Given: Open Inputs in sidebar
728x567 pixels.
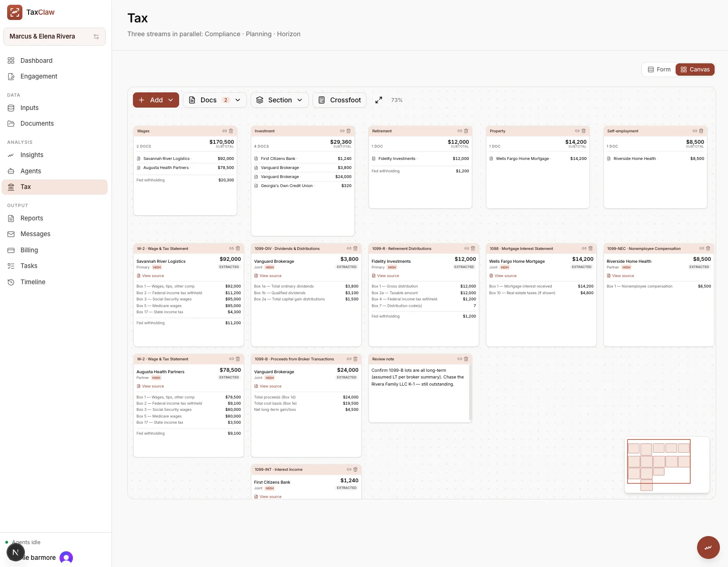Looking at the screenshot, I should 54,108.
